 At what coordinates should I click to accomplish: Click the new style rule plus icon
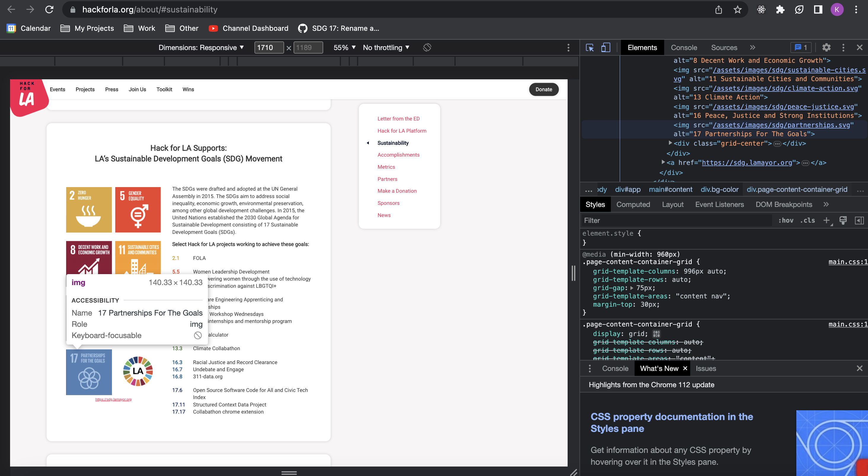(826, 221)
